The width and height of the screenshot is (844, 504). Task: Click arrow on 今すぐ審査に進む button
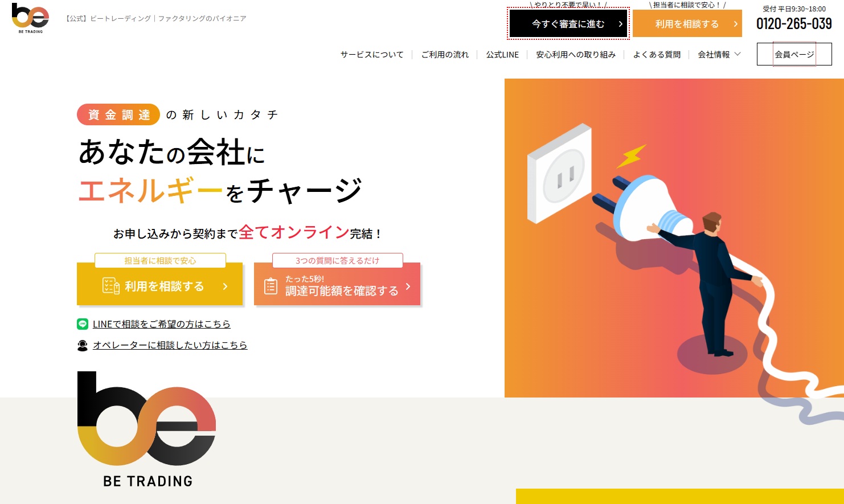(x=620, y=24)
